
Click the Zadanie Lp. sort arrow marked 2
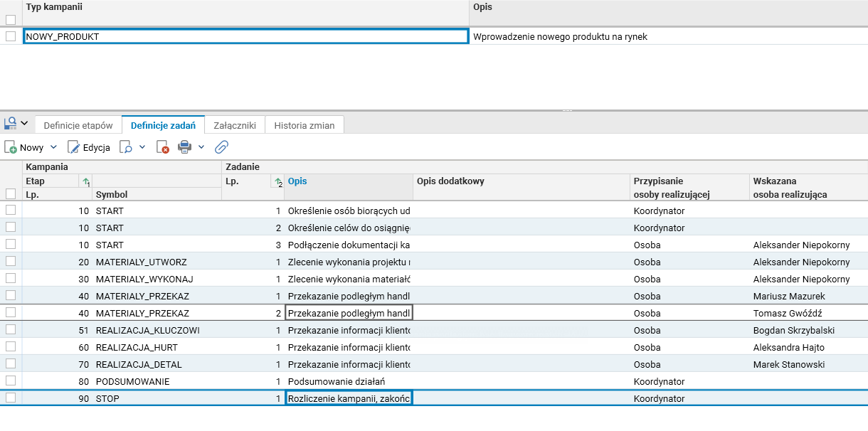277,182
